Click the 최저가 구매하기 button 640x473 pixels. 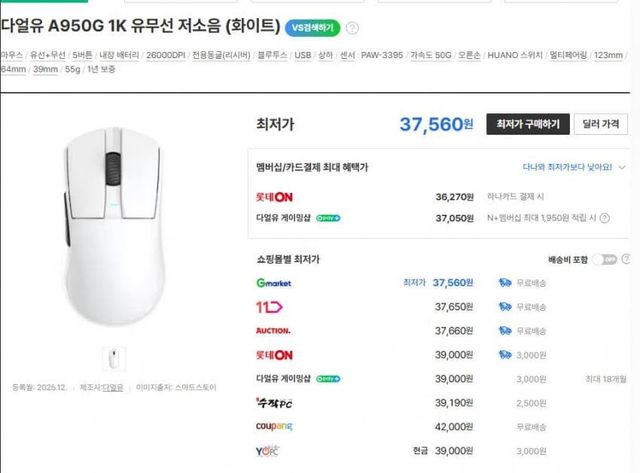click(x=529, y=124)
